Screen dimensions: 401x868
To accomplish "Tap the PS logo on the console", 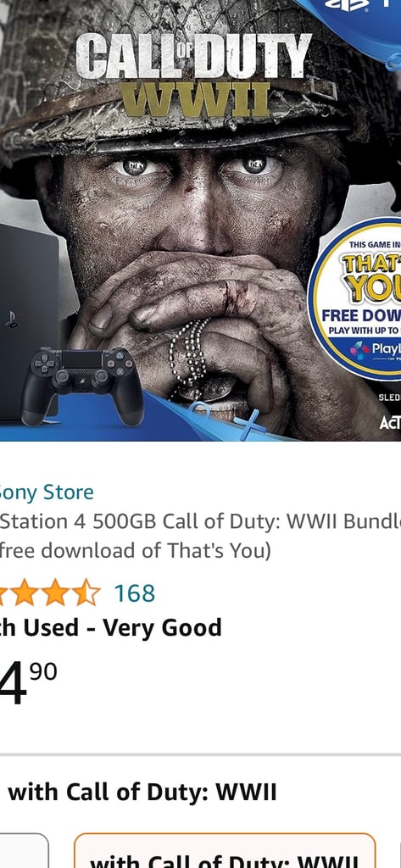I will [12, 320].
